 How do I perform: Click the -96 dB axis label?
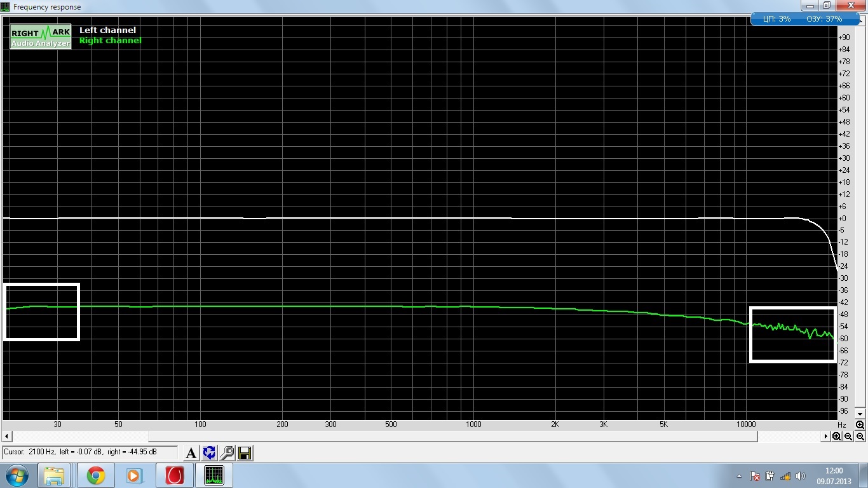844,410
